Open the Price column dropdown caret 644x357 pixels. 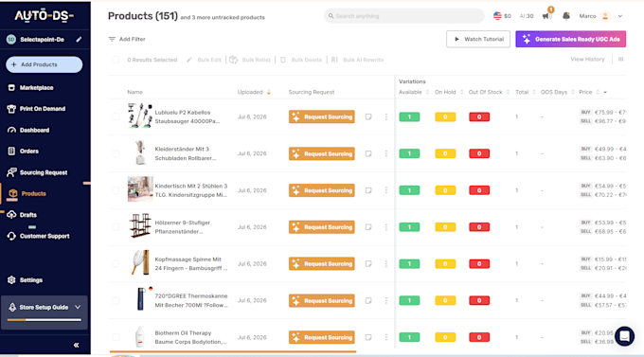point(605,93)
